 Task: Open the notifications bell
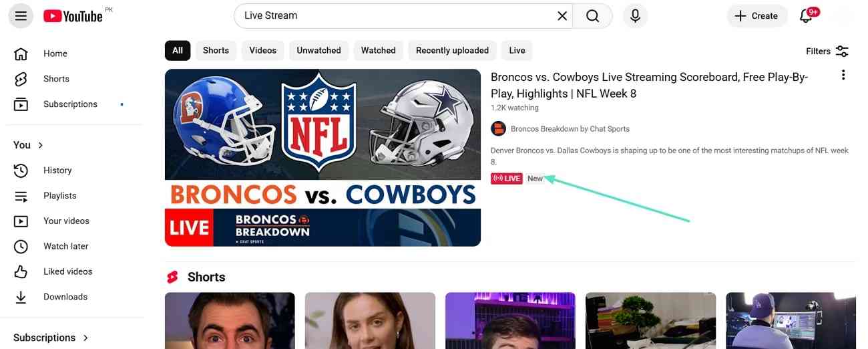[x=806, y=15]
